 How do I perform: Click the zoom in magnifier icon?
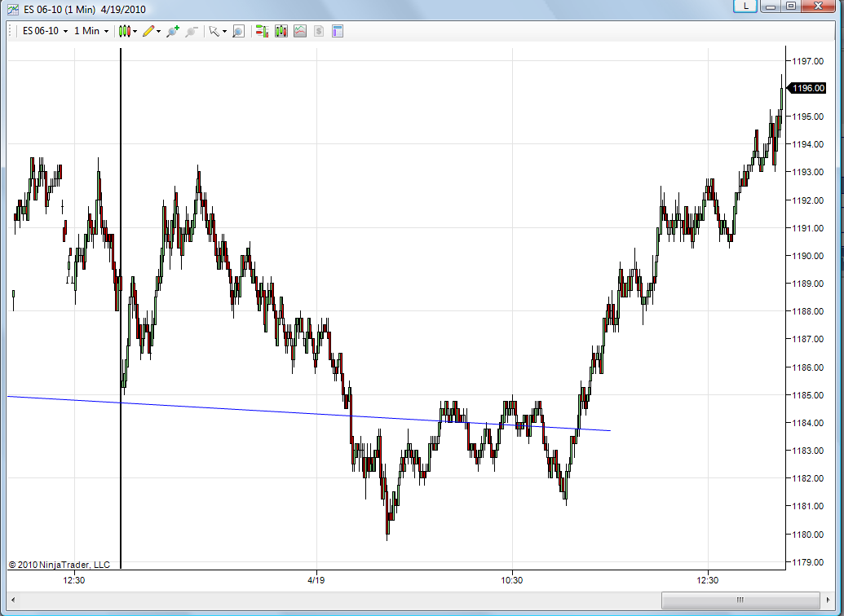point(173,31)
